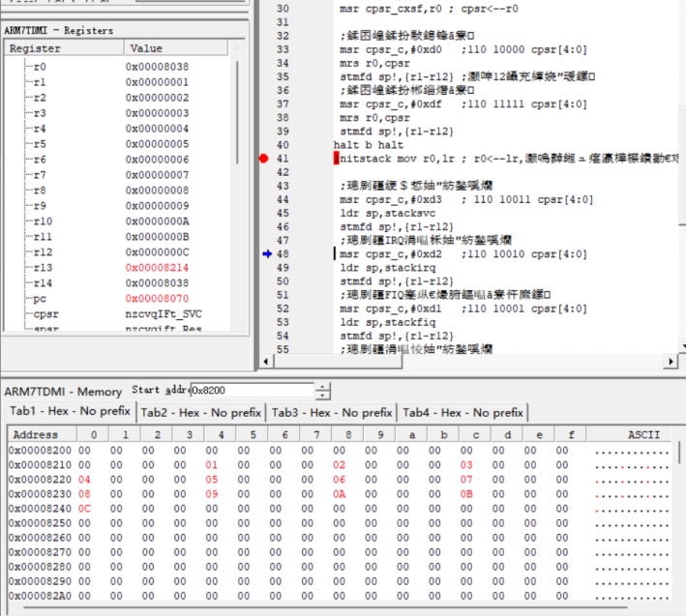This screenshot has height=616, width=686.
Task: Click line number 44 in the gutter
Action: [283, 199]
